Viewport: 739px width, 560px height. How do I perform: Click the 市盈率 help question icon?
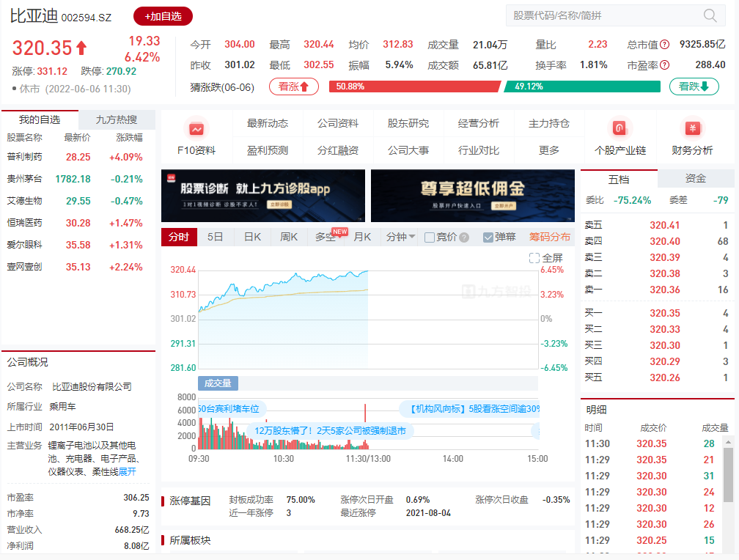click(x=664, y=65)
